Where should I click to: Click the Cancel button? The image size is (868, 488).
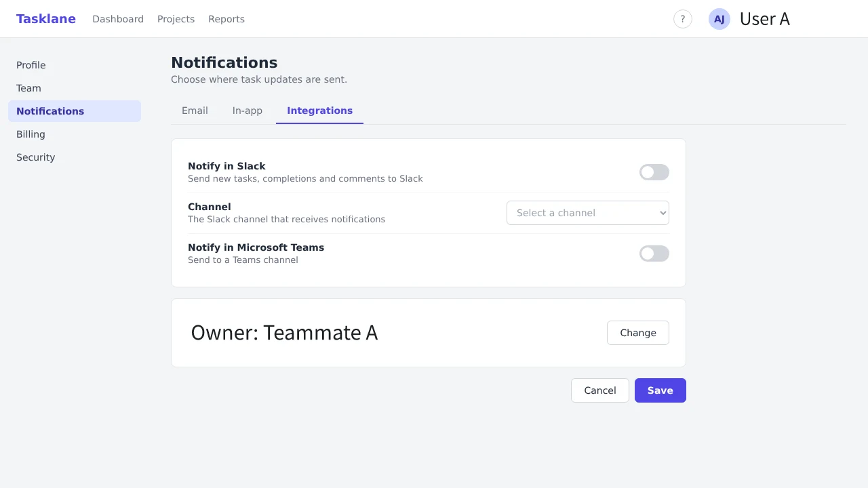point(600,390)
